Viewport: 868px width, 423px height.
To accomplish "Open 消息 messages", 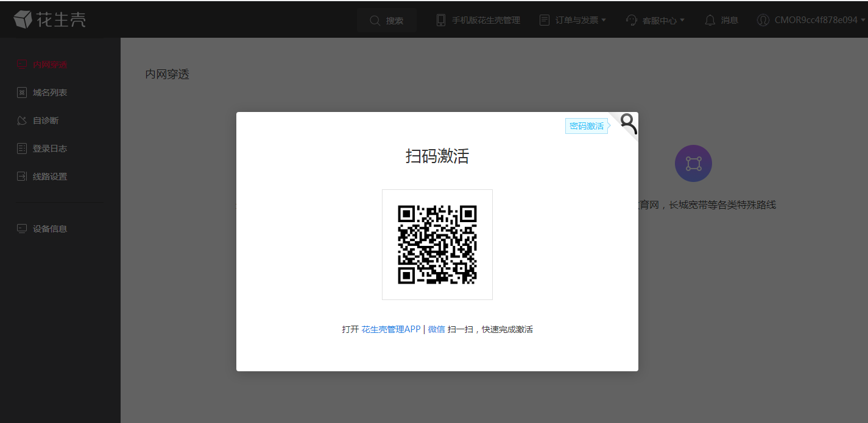I will click(730, 20).
